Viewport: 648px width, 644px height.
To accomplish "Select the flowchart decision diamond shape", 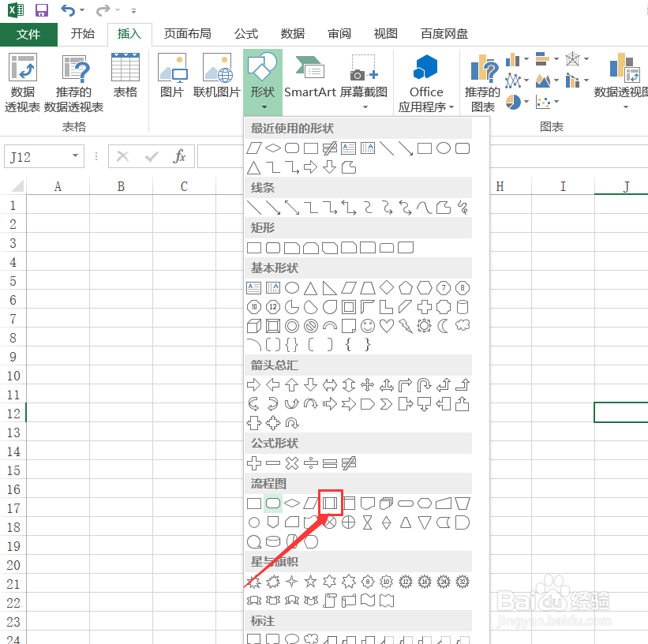I will pos(292,503).
